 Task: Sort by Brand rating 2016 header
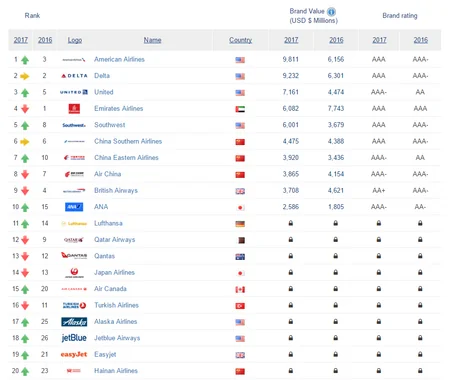click(x=421, y=40)
